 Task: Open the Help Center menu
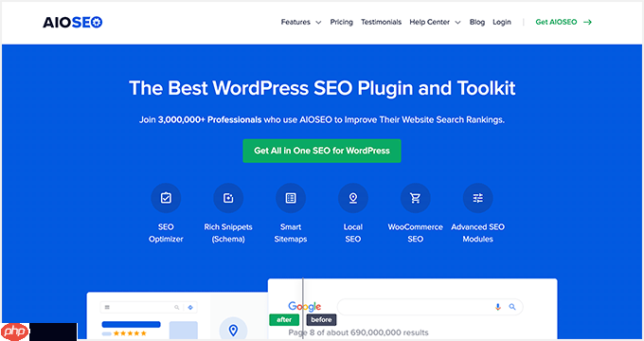coord(430,22)
